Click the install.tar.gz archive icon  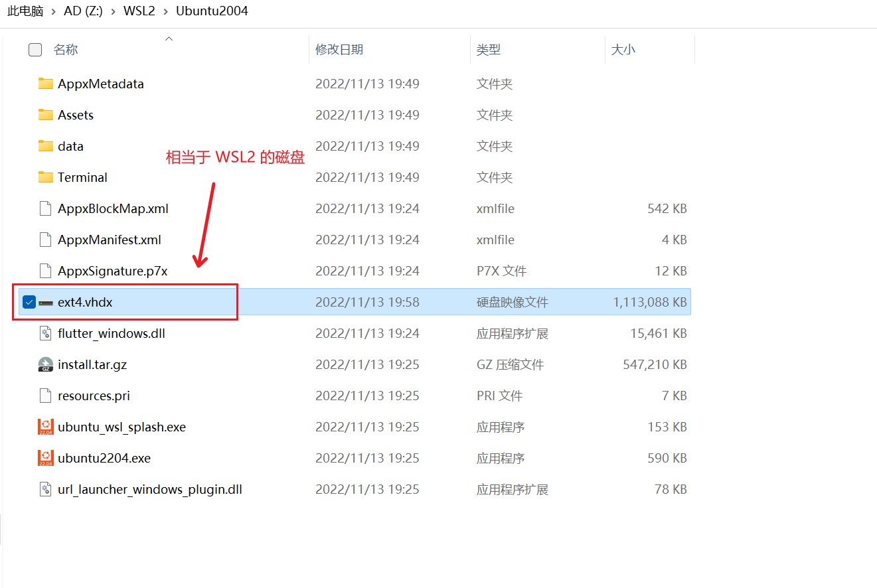(45, 364)
